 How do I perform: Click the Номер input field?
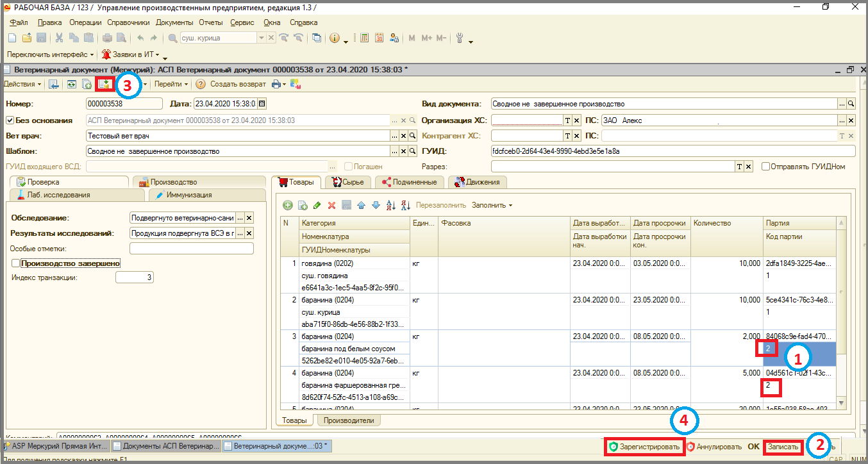click(124, 103)
